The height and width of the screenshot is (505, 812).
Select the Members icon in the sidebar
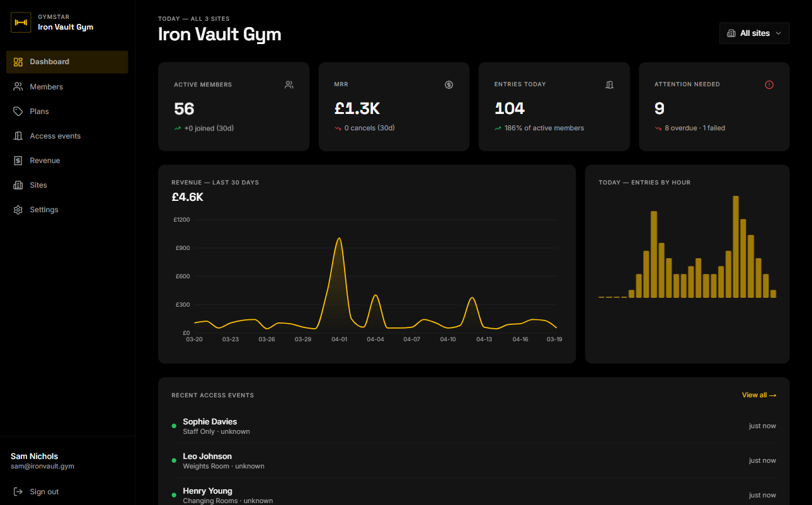18,86
